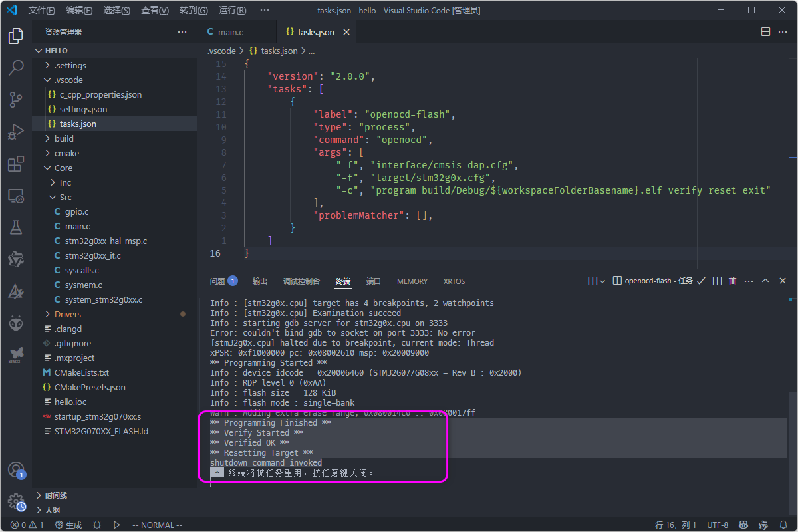This screenshot has height=532, width=798.
Task: Expand the .settings folder
Action: tap(114, 65)
